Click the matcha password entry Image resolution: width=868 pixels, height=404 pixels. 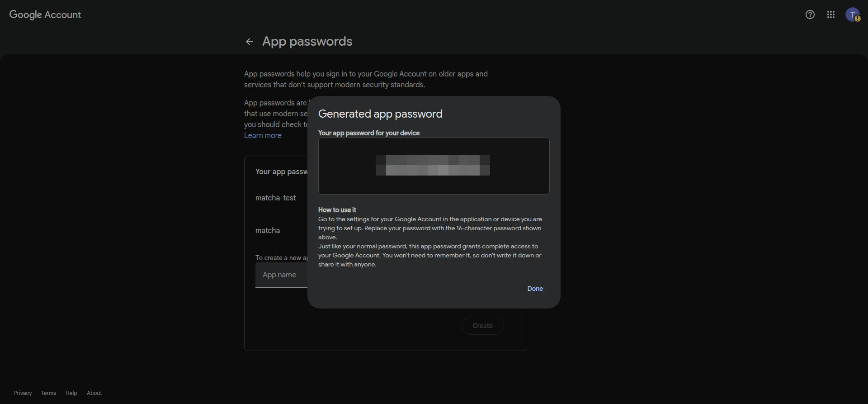pyautogui.click(x=268, y=230)
